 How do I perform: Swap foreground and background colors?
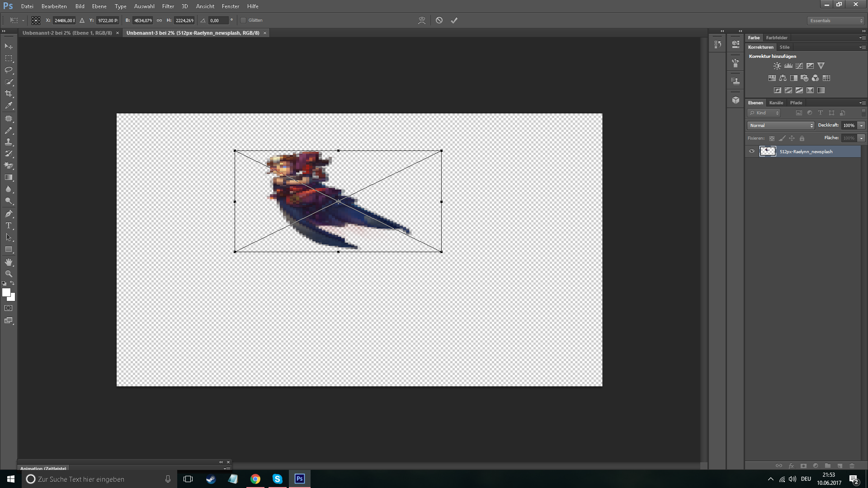coord(13,283)
